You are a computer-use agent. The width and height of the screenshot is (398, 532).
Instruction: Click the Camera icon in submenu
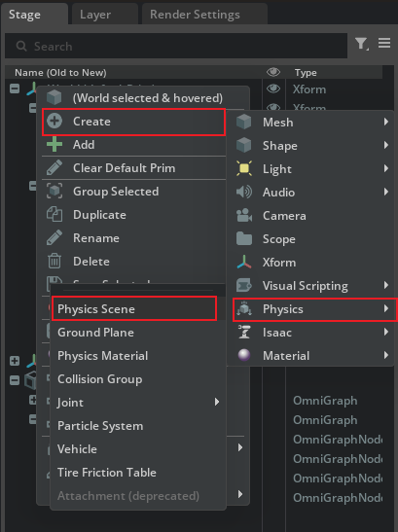[244, 215]
